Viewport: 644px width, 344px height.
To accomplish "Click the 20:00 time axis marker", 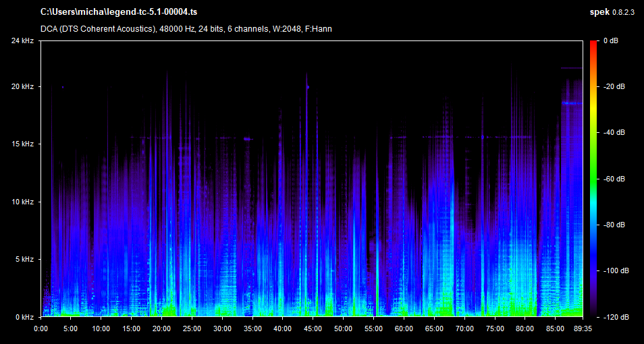I will point(161,328).
